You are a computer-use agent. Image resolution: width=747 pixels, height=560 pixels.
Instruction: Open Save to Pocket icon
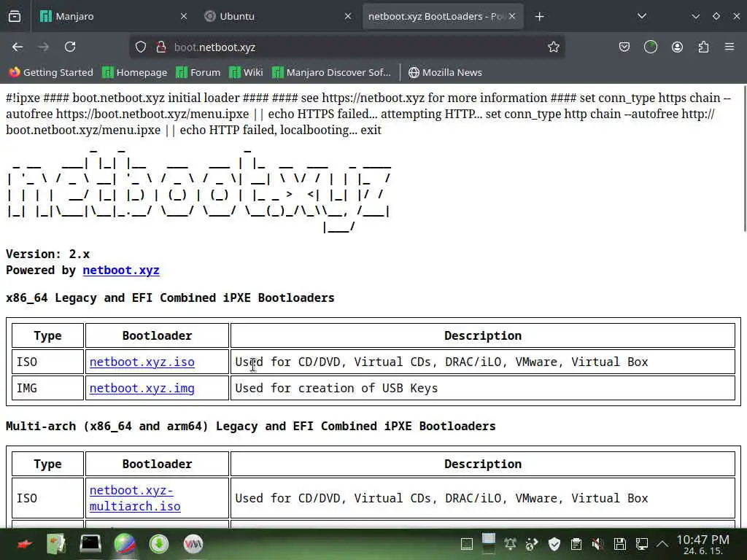(x=624, y=47)
